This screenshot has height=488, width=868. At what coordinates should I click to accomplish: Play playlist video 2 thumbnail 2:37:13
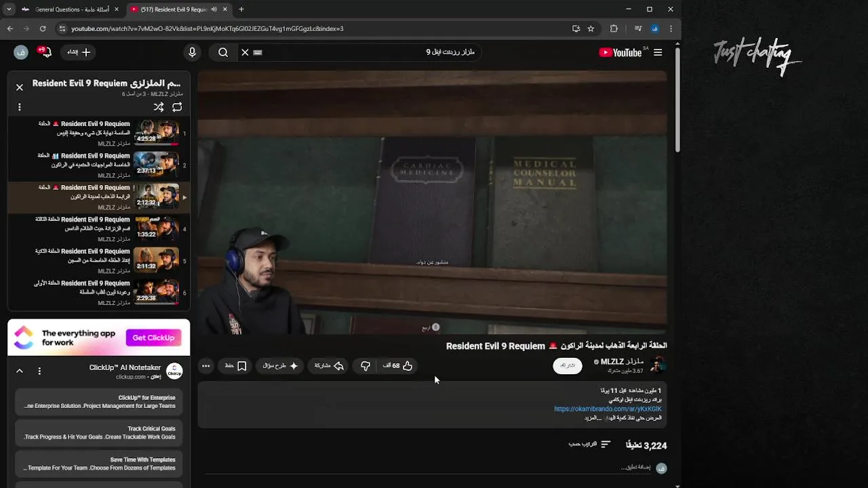click(156, 163)
